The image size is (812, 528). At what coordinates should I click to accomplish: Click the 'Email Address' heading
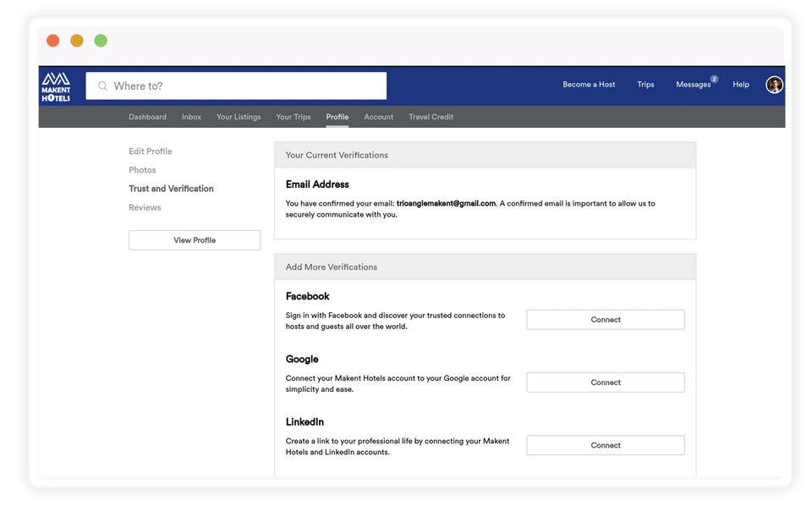pos(317,184)
